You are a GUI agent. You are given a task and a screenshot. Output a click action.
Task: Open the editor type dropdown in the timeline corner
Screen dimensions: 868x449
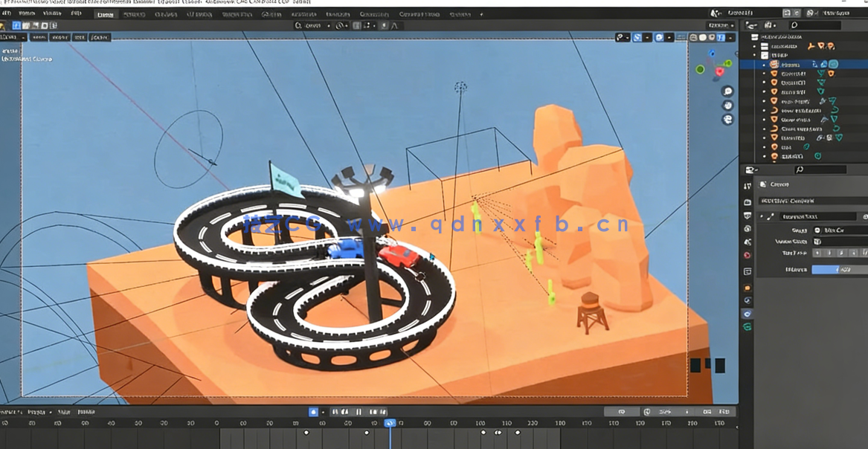(x=6, y=411)
